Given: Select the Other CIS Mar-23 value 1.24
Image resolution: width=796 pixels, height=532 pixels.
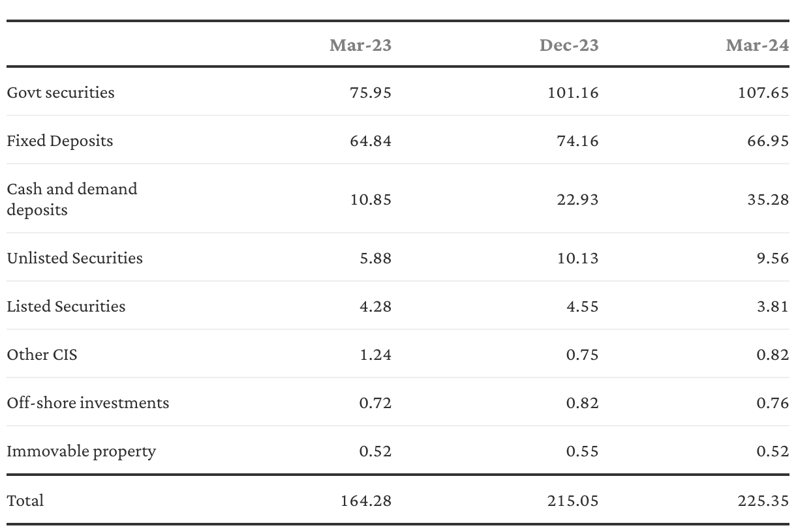Looking at the screenshot, I should pyautogui.click(x=375, y=355).
